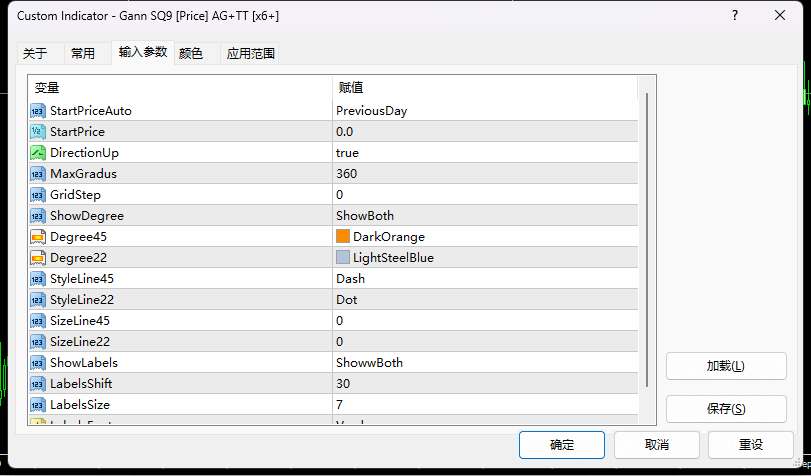This screenshot has height=476, width=811.
Task: Click the 加载(L) button
Action: (726, 366)
